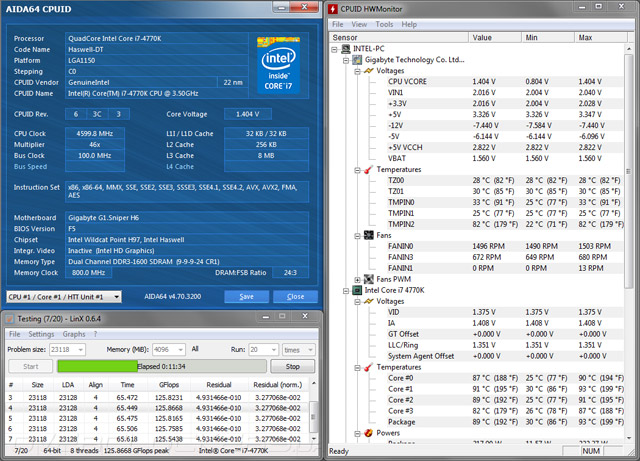Open the Settings menu in LinX

pos(41,334)
